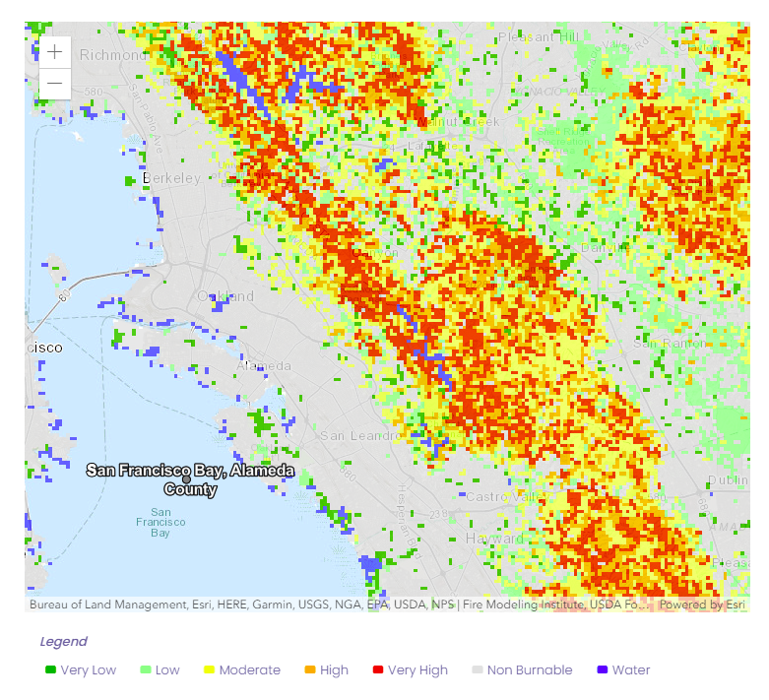Click the Very High red legend swatch
The width and height of the screenshot is (769, 700).
pos(378,669)
